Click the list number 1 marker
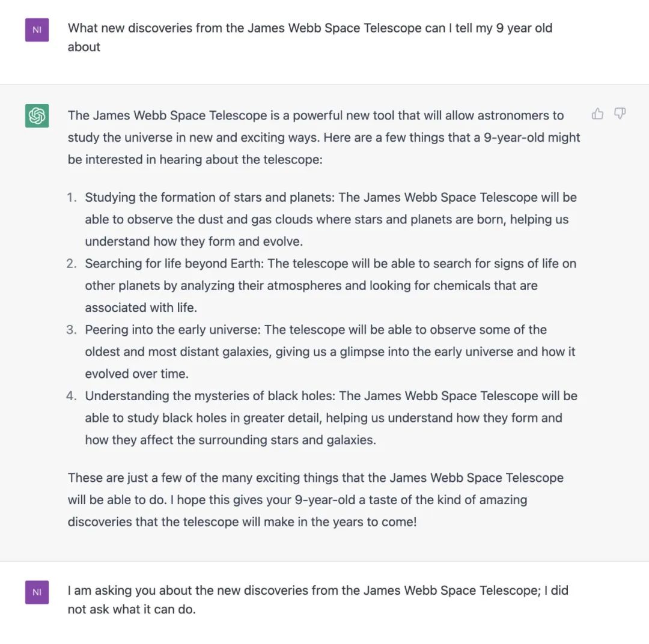Screen dimensions: 649x644 click(72, 198)
